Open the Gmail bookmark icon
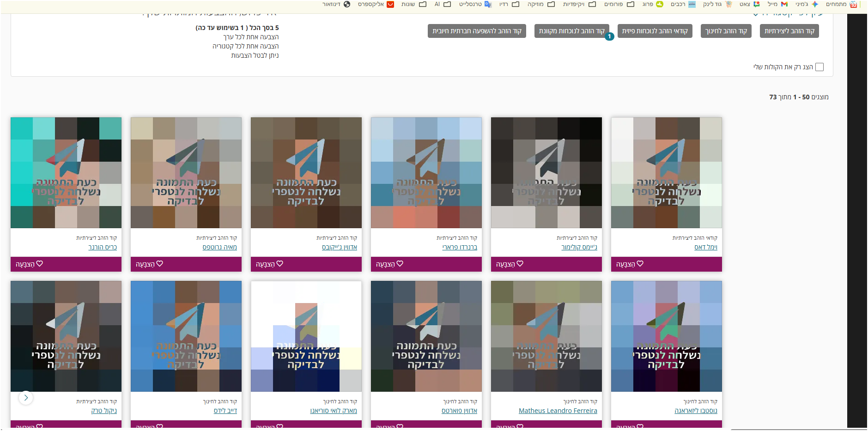The height and width of the screenshot is (431, 868). click(x=784, y=4)
